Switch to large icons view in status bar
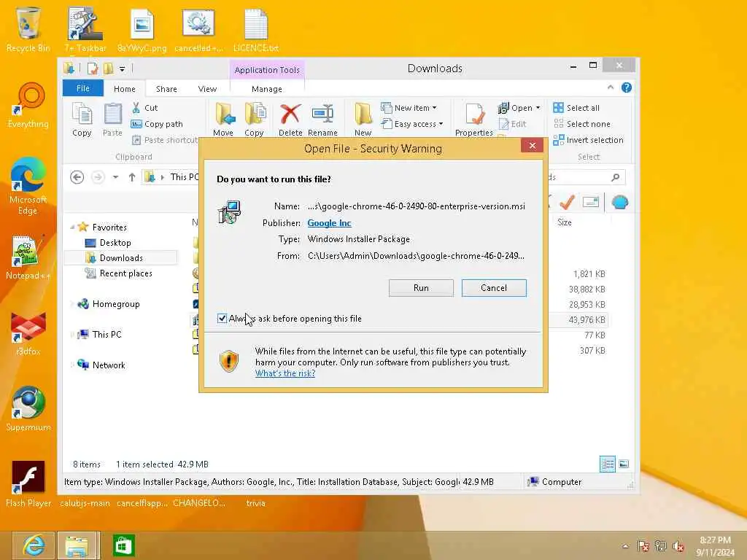Viewport: 747px width, 560px height. tap(624, 464)
